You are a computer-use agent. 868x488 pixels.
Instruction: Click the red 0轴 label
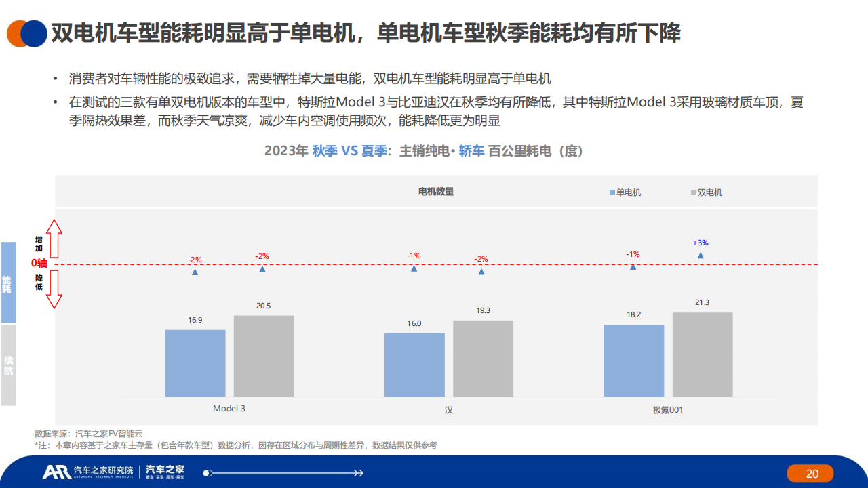(39, 264)
